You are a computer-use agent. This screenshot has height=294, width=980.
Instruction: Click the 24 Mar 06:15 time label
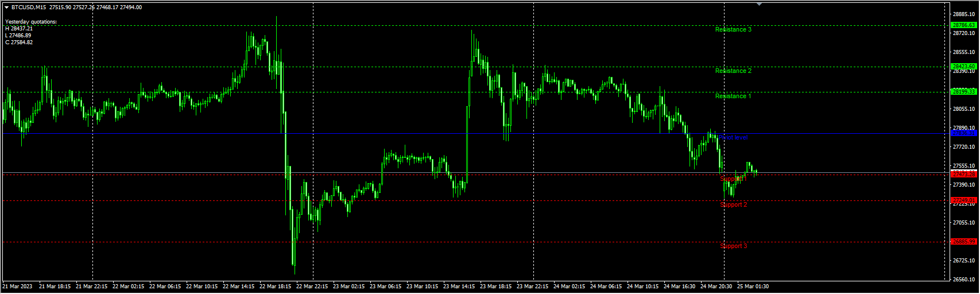[606, 287]
